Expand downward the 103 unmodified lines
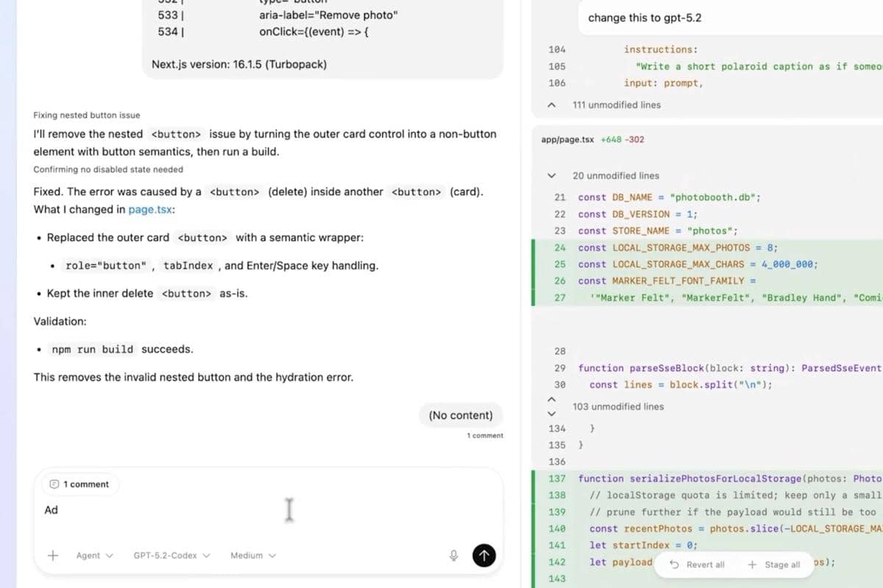Screen dimensions: 883x588 coord(551,413)
